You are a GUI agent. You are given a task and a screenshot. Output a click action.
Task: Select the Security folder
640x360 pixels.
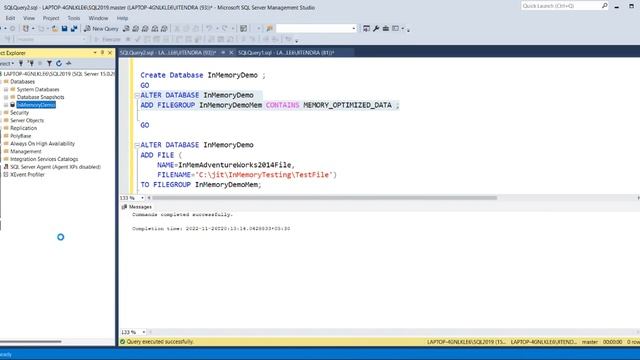[x=19, y=113]
